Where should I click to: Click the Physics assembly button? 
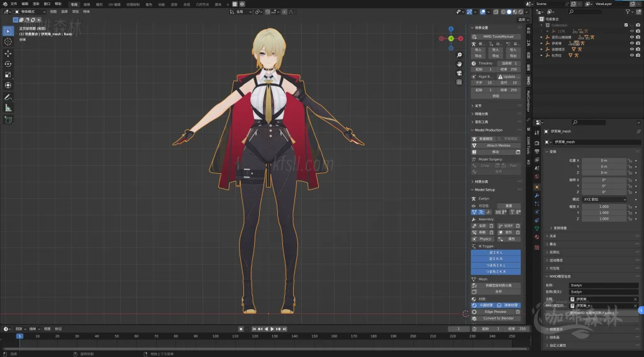(x=484, y=239)
